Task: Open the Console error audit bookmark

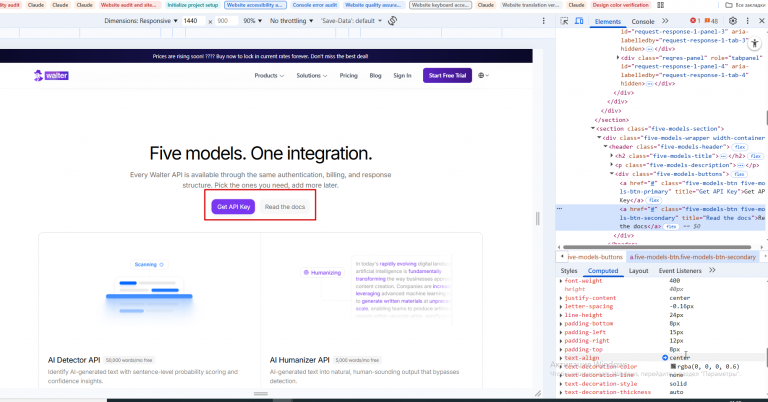Action: (314, 5)
